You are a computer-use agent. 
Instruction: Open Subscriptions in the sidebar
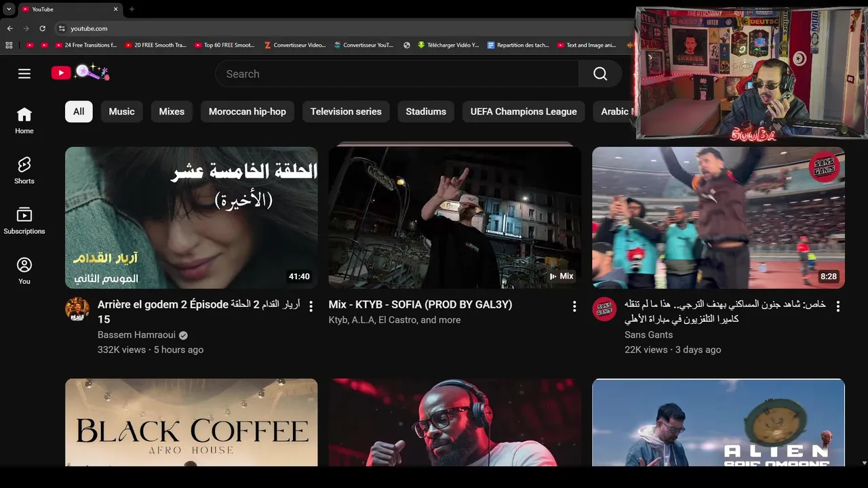(24, 221)
